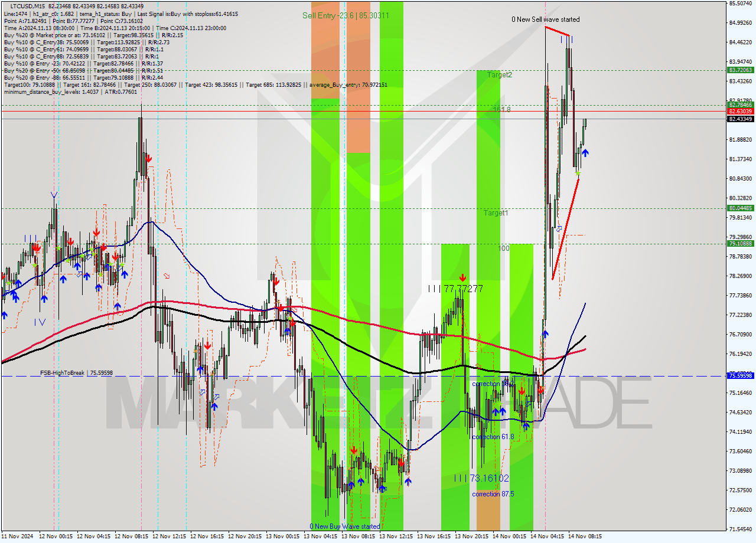Click the blue 75.59598 price tag
Image resolution: width=756 pixels, height=543 pixels.
(740, 375)
